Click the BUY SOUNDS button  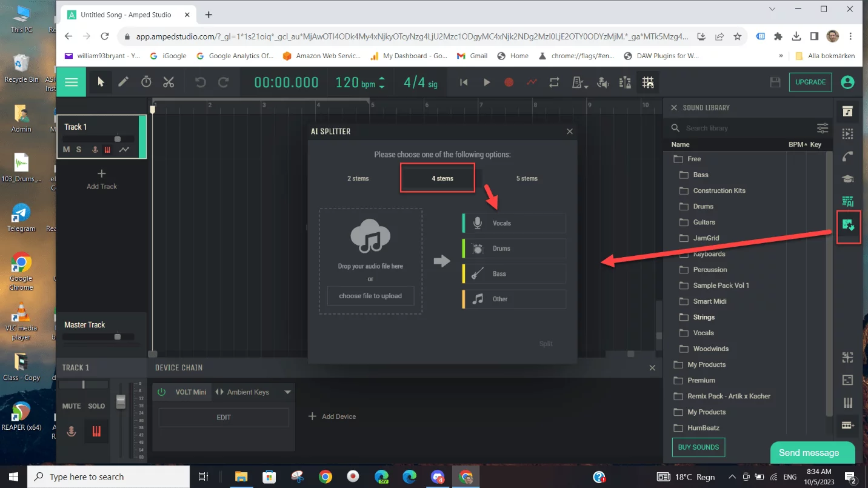(x=698, y=447)
